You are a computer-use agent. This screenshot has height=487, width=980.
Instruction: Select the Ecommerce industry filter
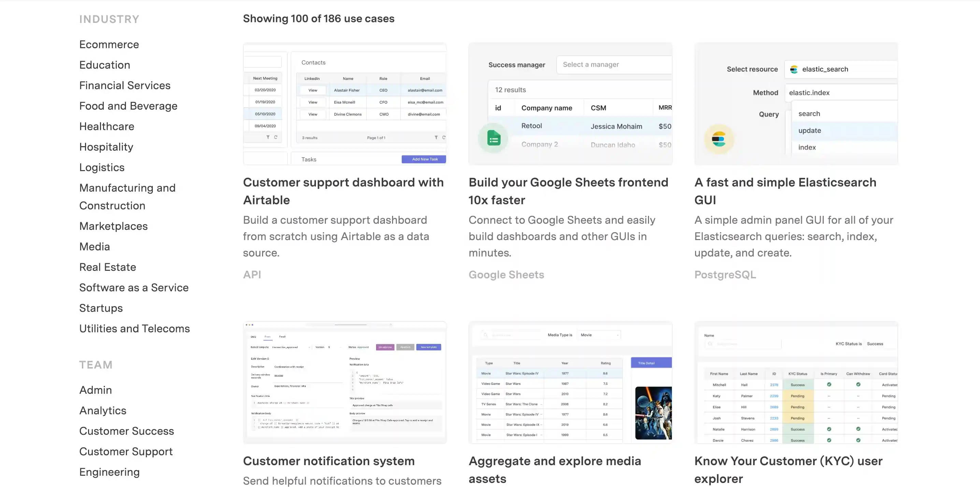109,44
